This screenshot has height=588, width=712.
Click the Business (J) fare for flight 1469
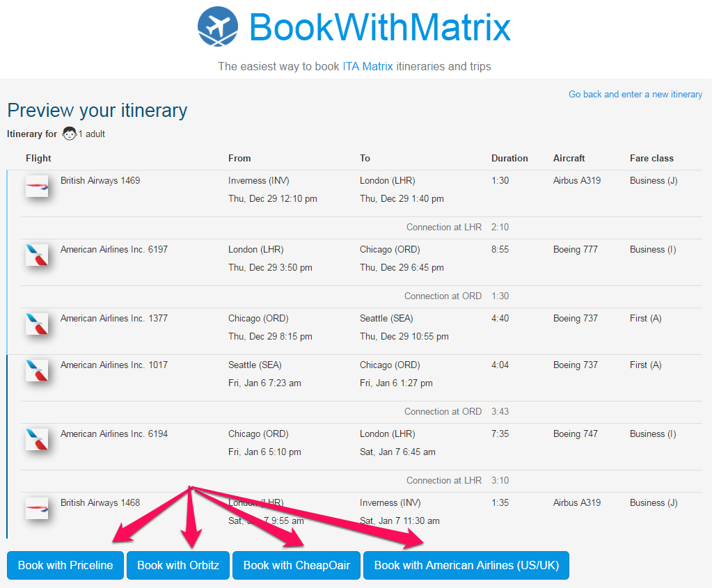(654, 180)
